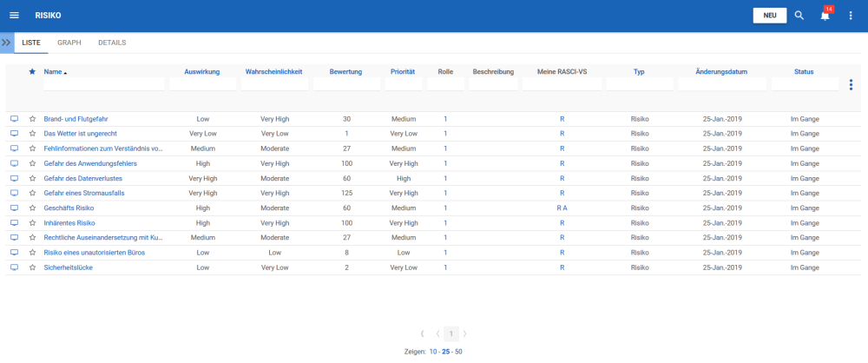This screenshot has height=363, width=868.
Task: Click the favorites star column header
Action: click(x=32, y=71)
